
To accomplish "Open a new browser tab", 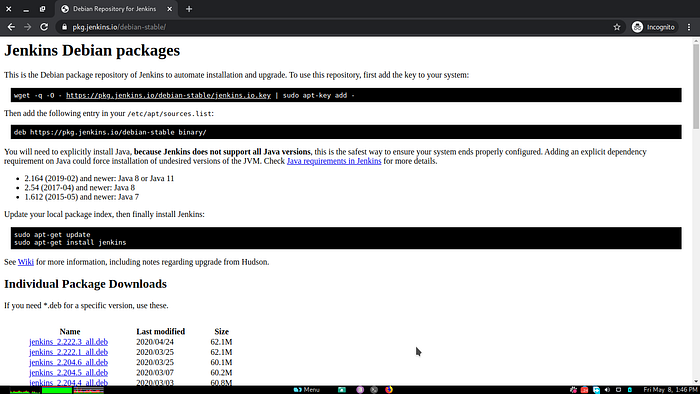I will pos(189,9).
